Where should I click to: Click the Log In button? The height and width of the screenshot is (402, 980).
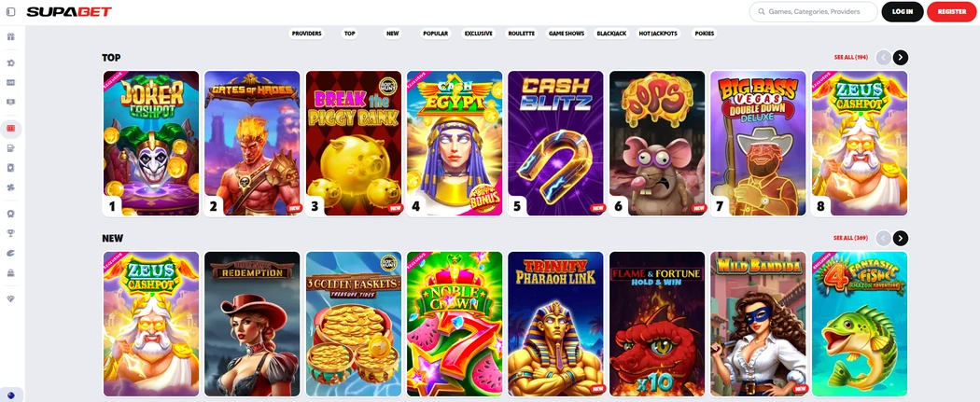pos(903,12)
